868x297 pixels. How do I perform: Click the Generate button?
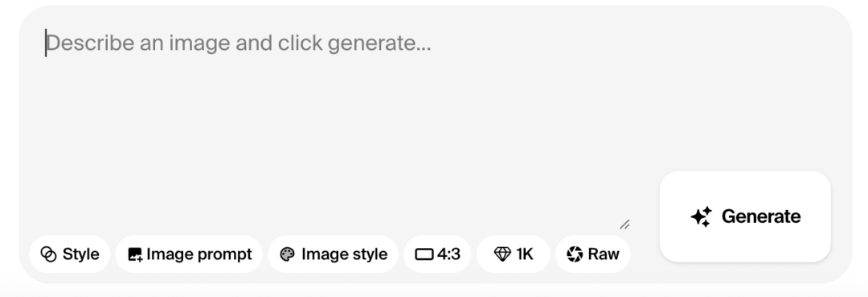click(745, 217)
